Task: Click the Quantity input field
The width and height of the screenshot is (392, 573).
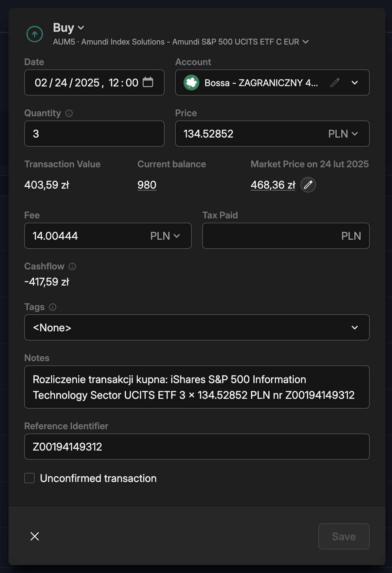Action: 94,134
